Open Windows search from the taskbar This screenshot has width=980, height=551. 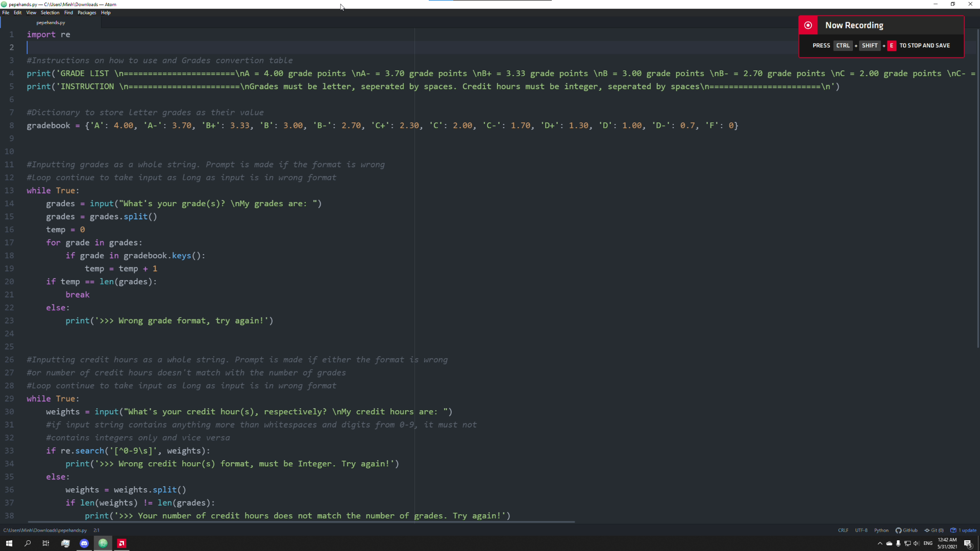tap(28, 543)
